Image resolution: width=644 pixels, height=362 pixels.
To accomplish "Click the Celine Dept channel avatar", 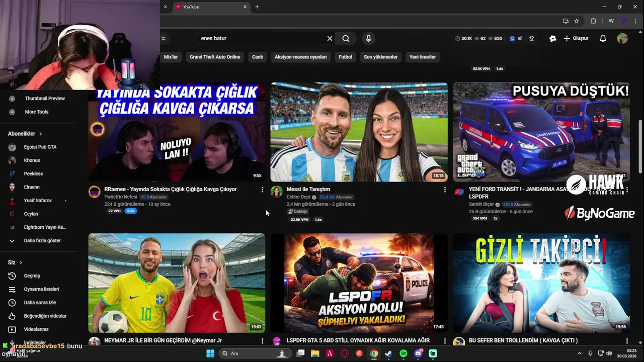I will (276, 192).
